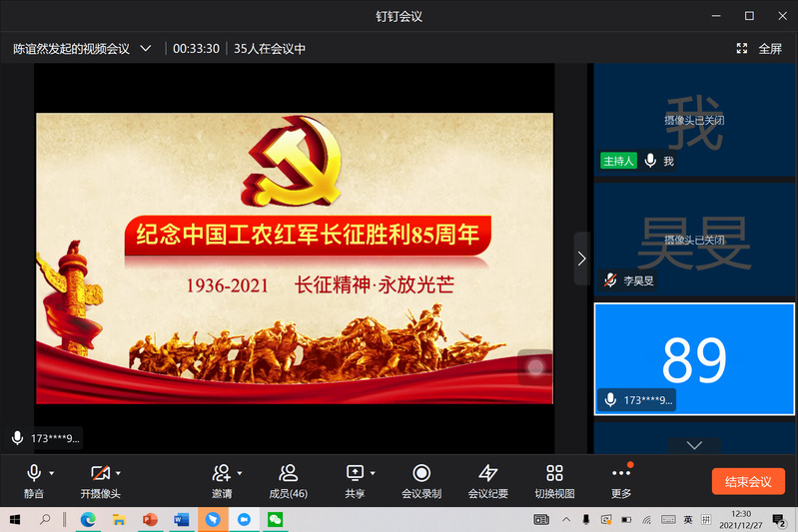The height and width of the screenshot is (532, 798).
Task: Open Microsoft Edge from taskbar
Action: 88,519
